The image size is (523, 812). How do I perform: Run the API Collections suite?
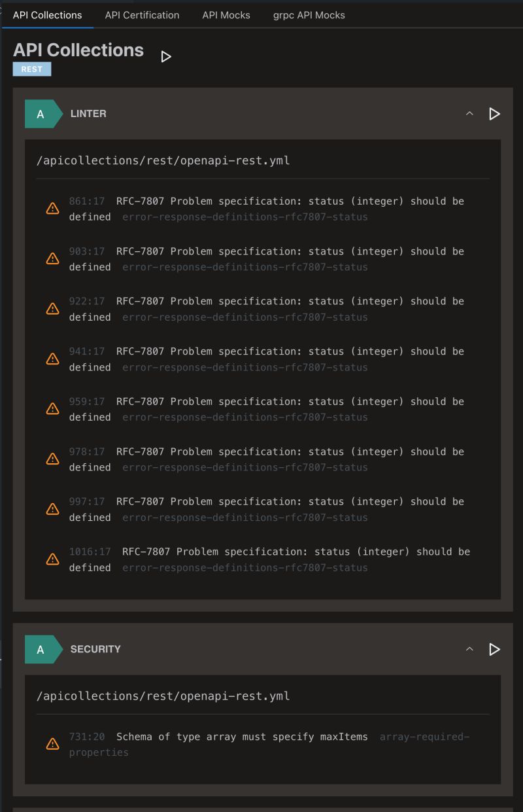click(x=165, y=57)
